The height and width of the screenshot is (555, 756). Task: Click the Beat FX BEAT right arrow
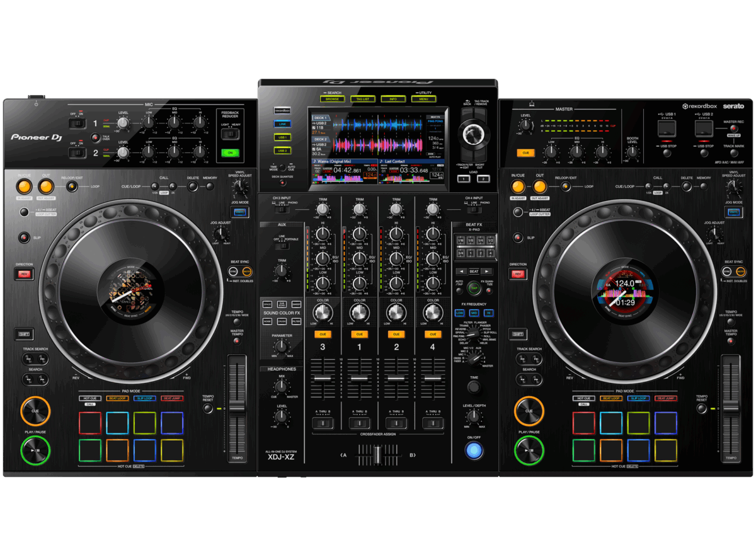pyautogui.click(x=488, y=271)
